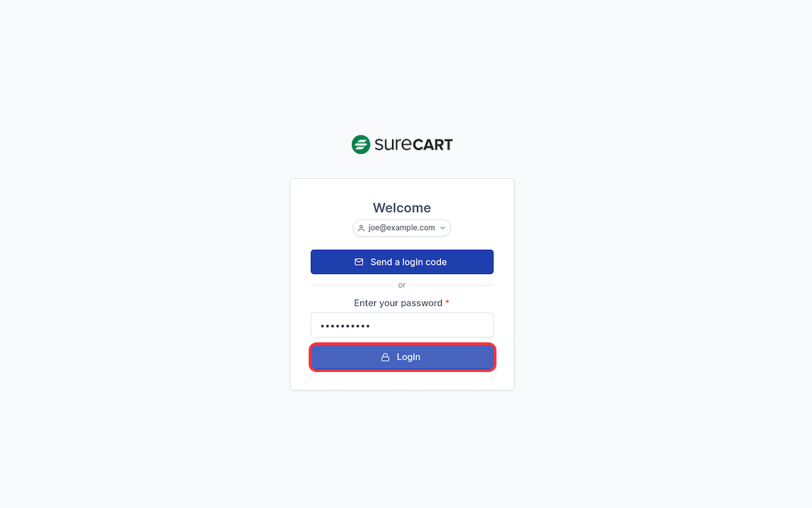Click the divider line right of "or"
Image resolution: width=812 pixels, height=508 pixels.
click(x=452, y=285)
